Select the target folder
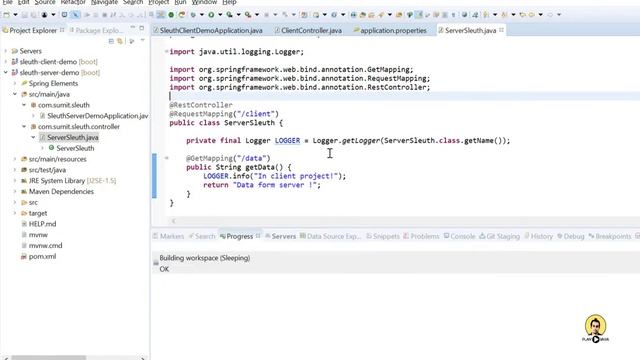This screenshot has height=360, width=640. pos(38,213)
